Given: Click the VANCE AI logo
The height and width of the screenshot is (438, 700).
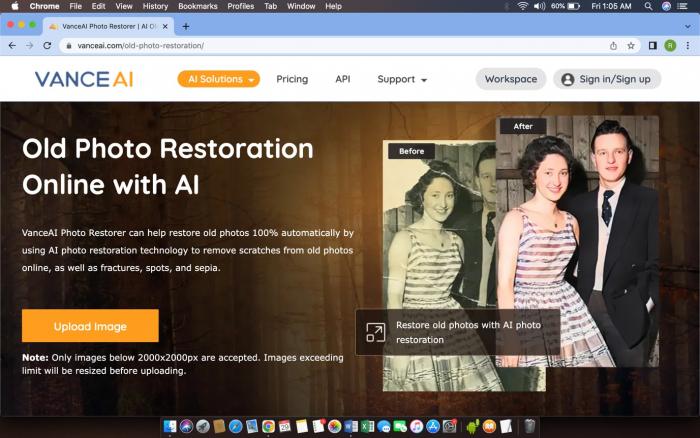Looking at the screenshot, I should (84, 79).
